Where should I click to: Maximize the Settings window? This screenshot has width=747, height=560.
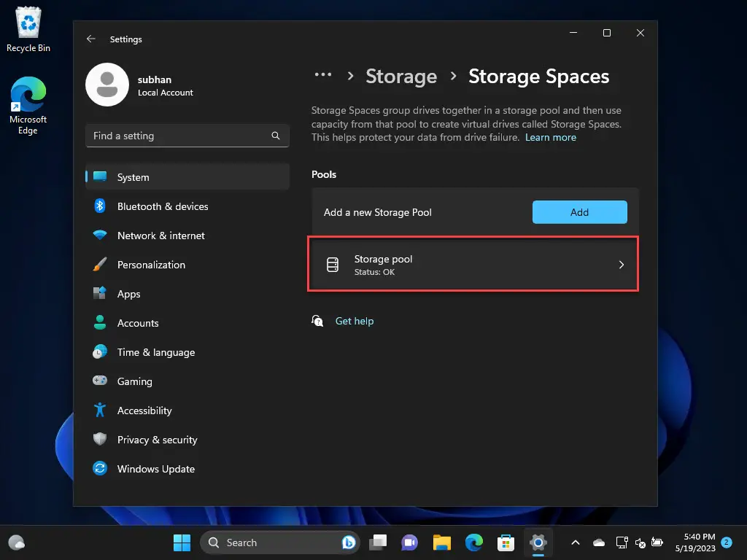[606, 32]
